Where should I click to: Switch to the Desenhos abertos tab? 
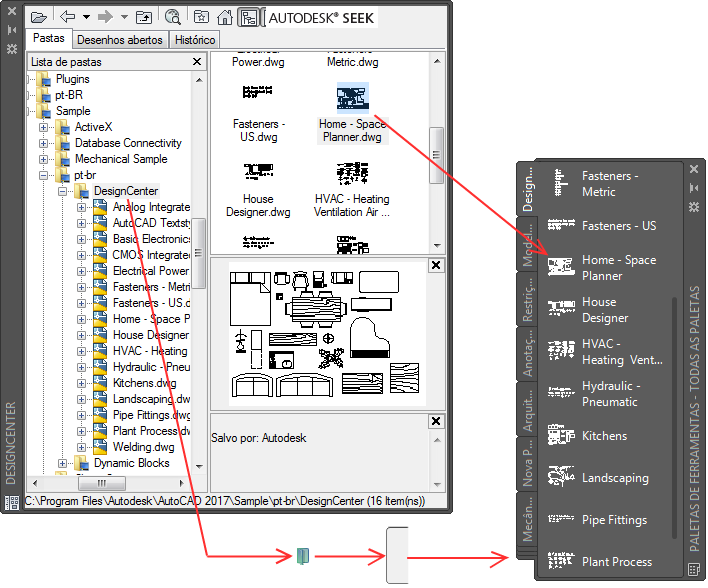[x=120, y=40]
